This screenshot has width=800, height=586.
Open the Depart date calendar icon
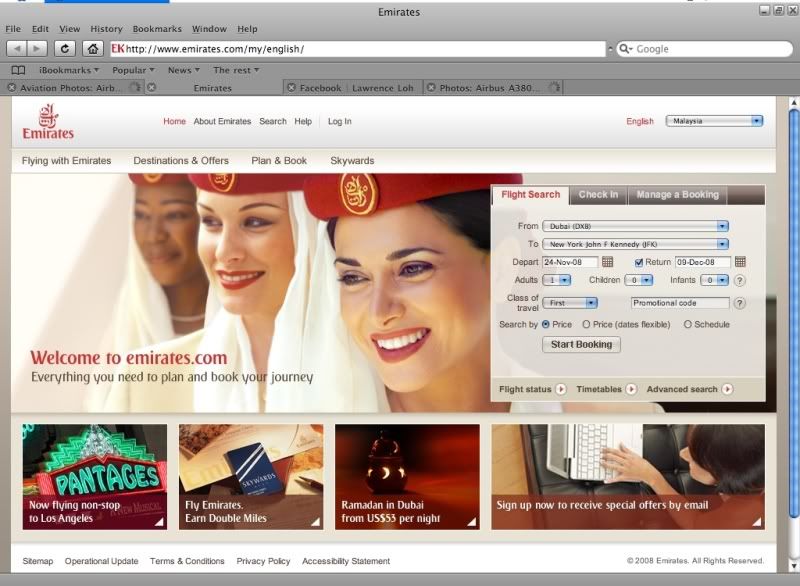607,262
